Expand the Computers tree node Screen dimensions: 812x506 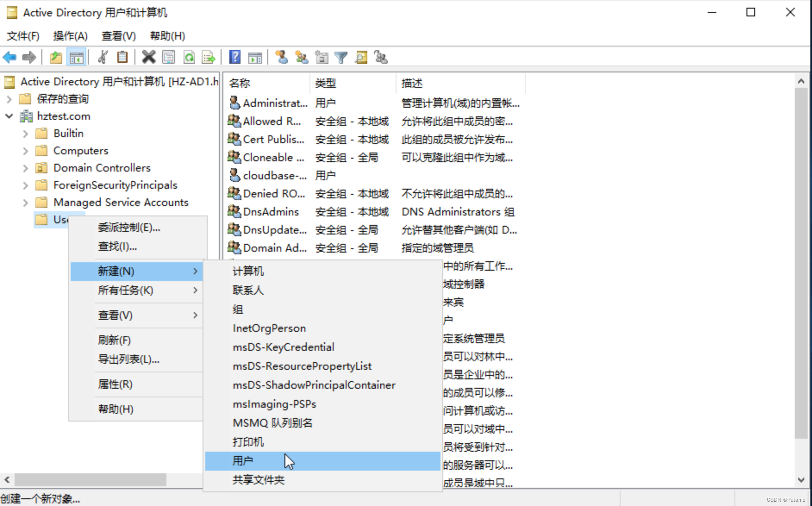click(x=25, y=151)
